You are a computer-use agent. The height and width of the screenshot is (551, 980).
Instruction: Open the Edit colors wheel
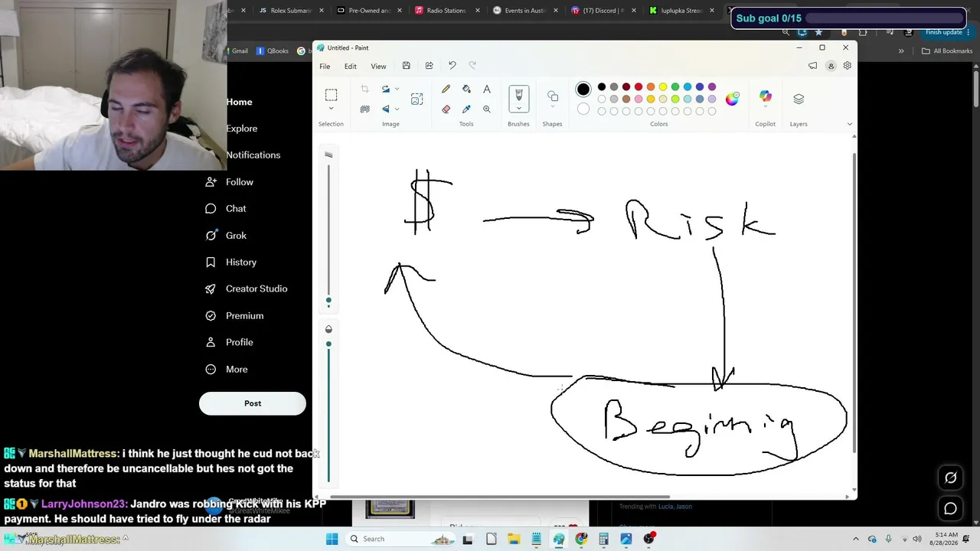(x=733, y=99)
